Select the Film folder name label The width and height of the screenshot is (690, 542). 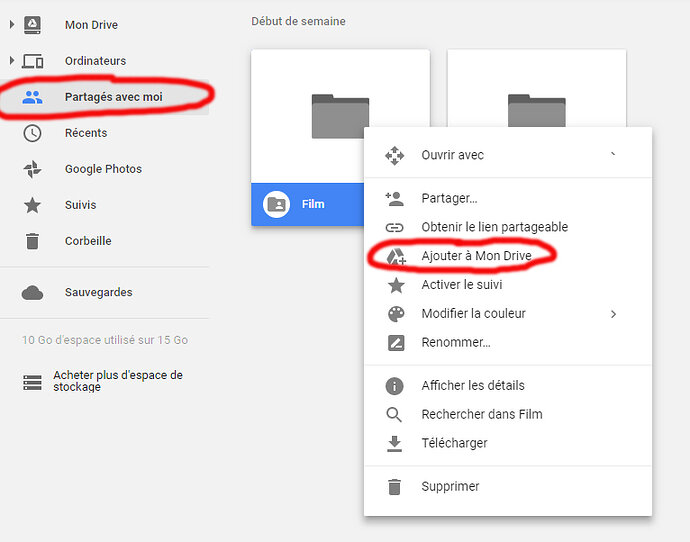313,205
